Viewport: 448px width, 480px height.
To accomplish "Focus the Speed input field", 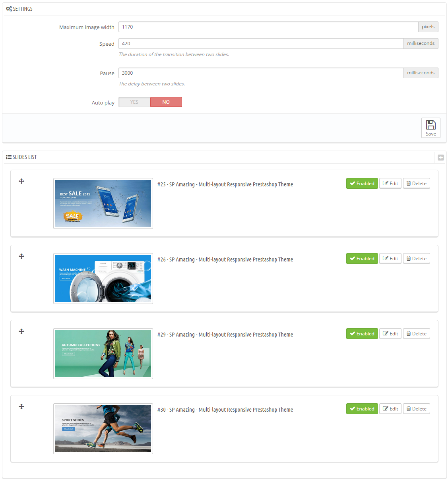I will point(261,44).
